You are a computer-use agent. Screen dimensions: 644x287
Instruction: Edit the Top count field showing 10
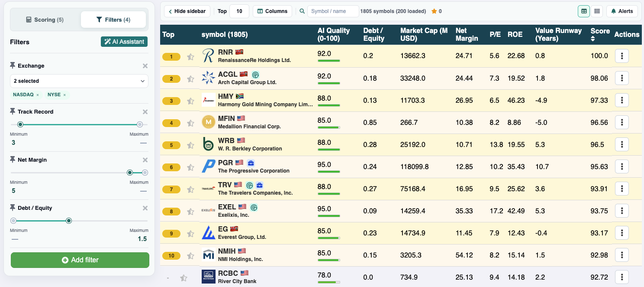[x=239, y=11]
